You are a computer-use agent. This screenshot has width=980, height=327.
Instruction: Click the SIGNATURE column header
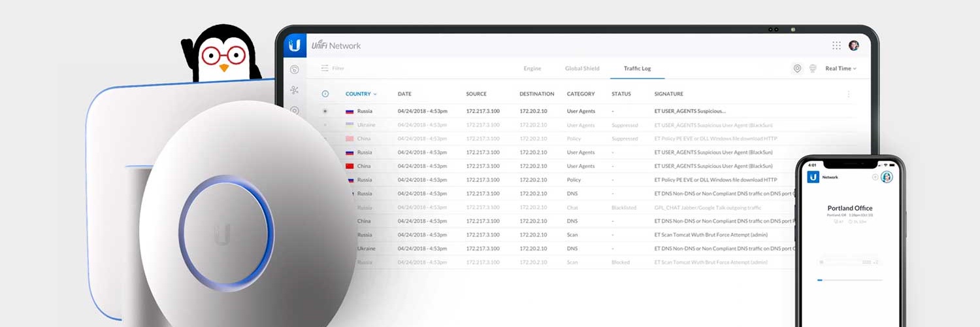pos(669,94)
